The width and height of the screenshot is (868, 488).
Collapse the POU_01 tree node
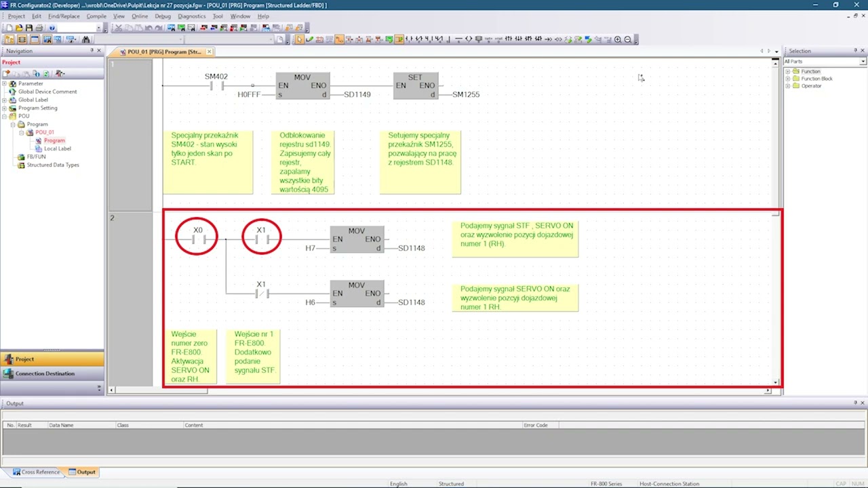pyautogui.click(x=21, y=132)
